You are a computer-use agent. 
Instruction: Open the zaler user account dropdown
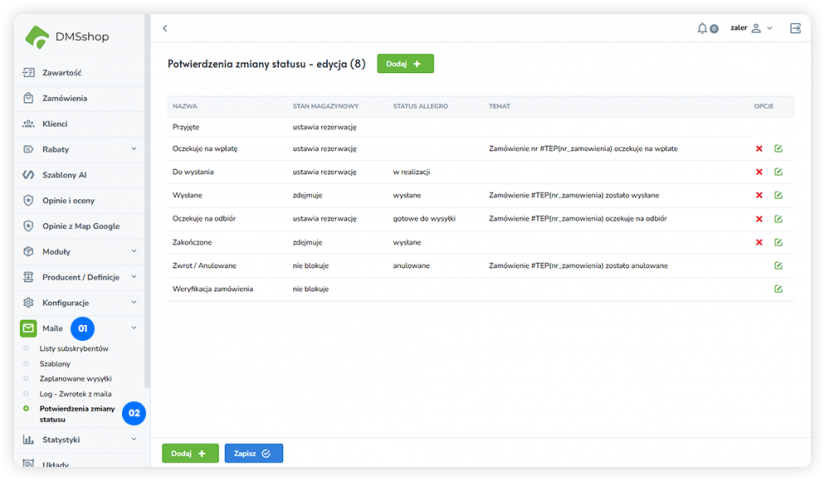[x=751, y=28]
